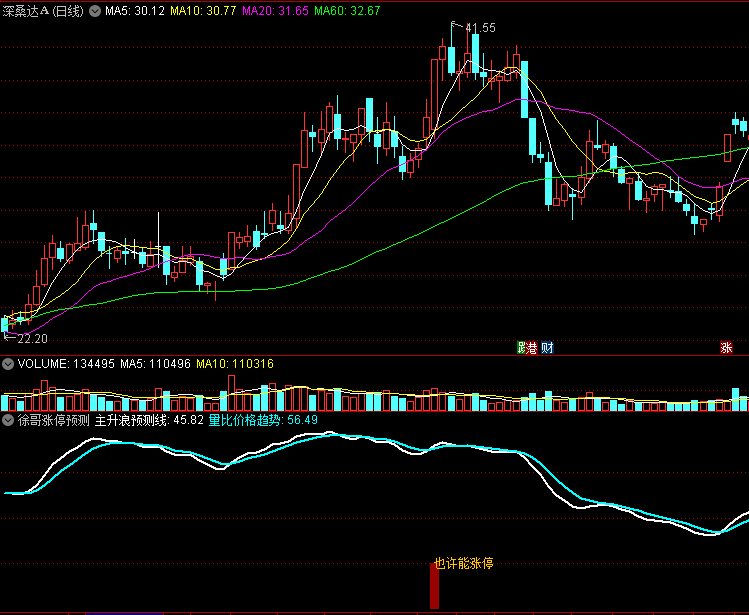Viewport: 749px width, 615px height.
Task: Click the 22.20 low price label
Action: click(x=32, y=339)
